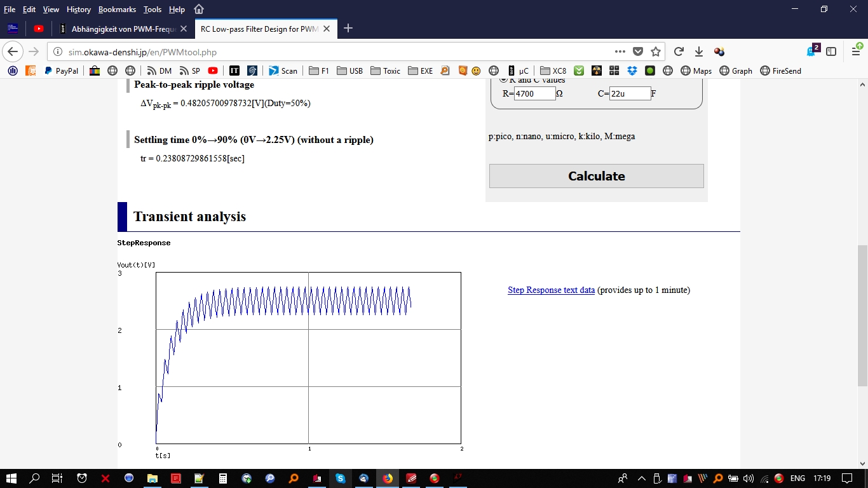868x488 pixels.
Task: Open the Graph bookmark
Action: [736, 71]
